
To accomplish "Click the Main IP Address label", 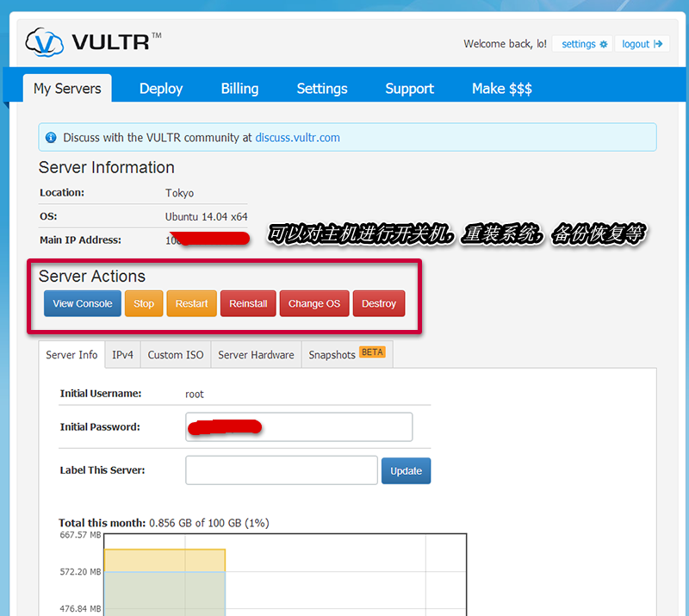I will pos(80,240).
